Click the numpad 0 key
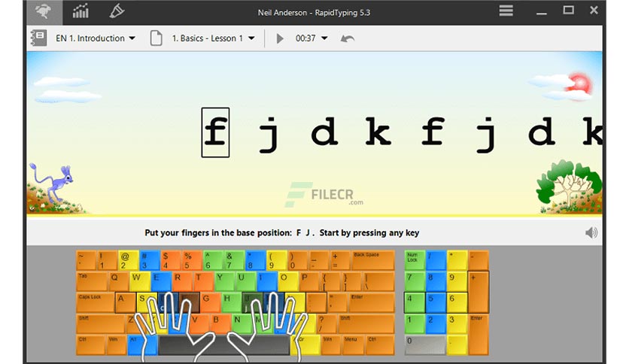This screenshot has width=629, height=364. pyautogui.click(x=425, y=345)
